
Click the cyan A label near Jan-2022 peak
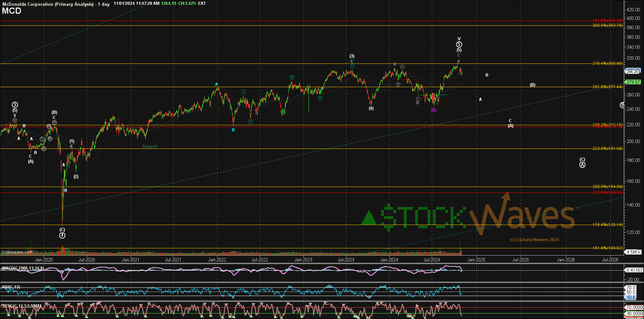[216, 84]
